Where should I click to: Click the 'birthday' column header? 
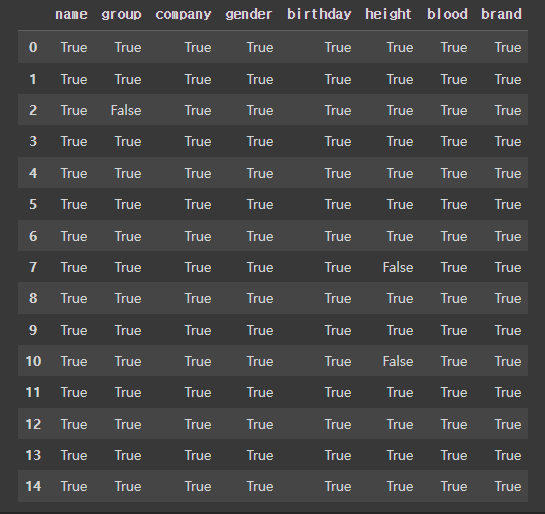(319, 15)
